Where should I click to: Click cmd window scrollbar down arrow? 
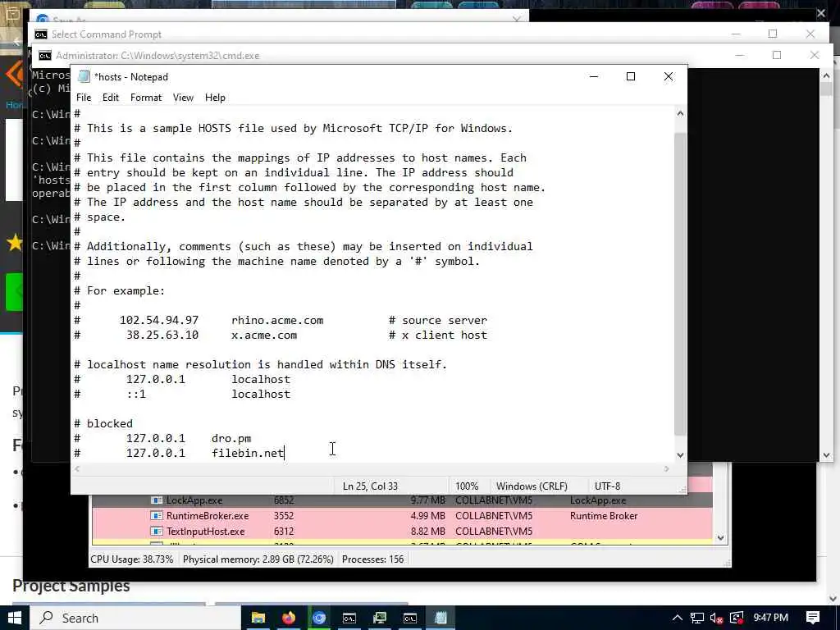tap(826, 454)
